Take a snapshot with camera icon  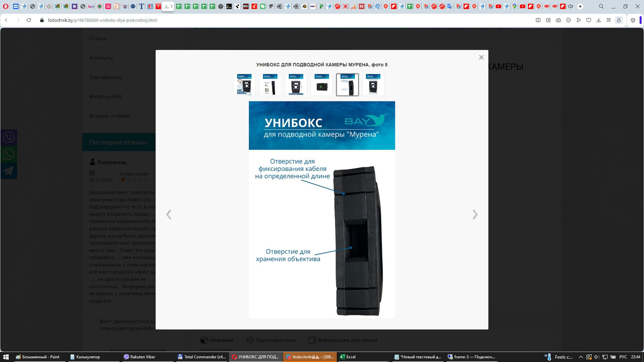[558, 20]
